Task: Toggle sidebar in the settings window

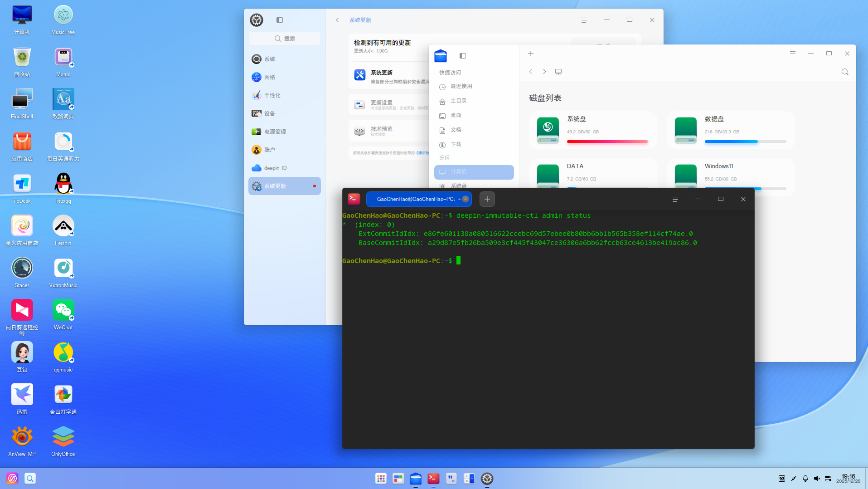Action: click(x=280, y=20)
